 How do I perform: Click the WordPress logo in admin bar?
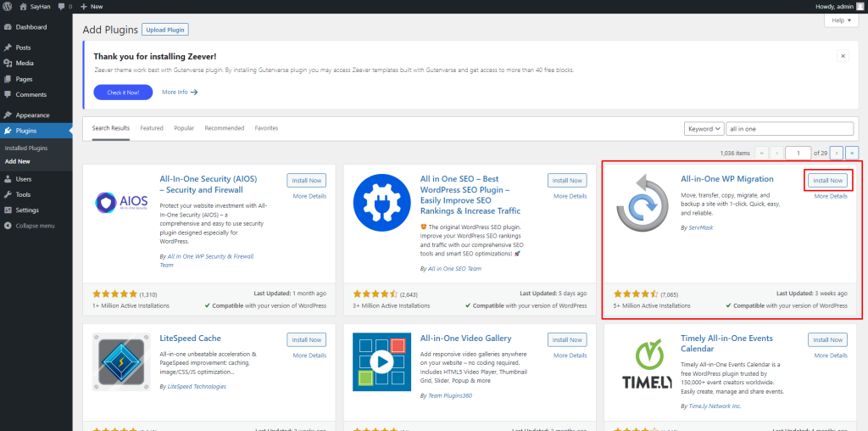(8, 6)
